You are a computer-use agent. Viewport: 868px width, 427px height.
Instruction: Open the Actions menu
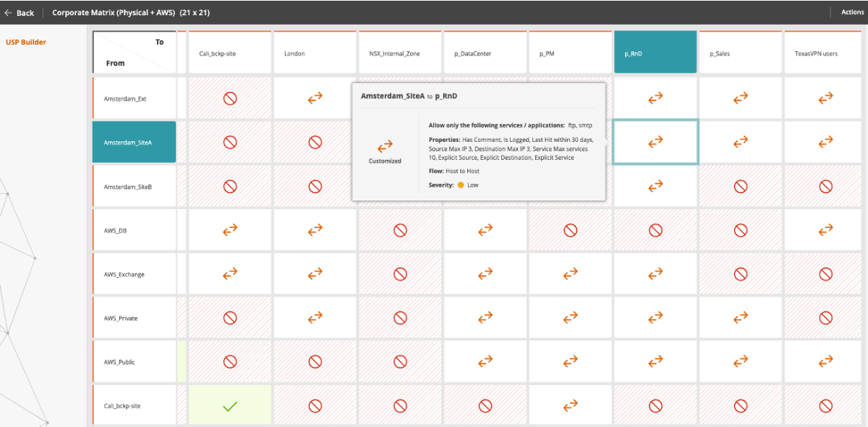[x=852, y=12]
